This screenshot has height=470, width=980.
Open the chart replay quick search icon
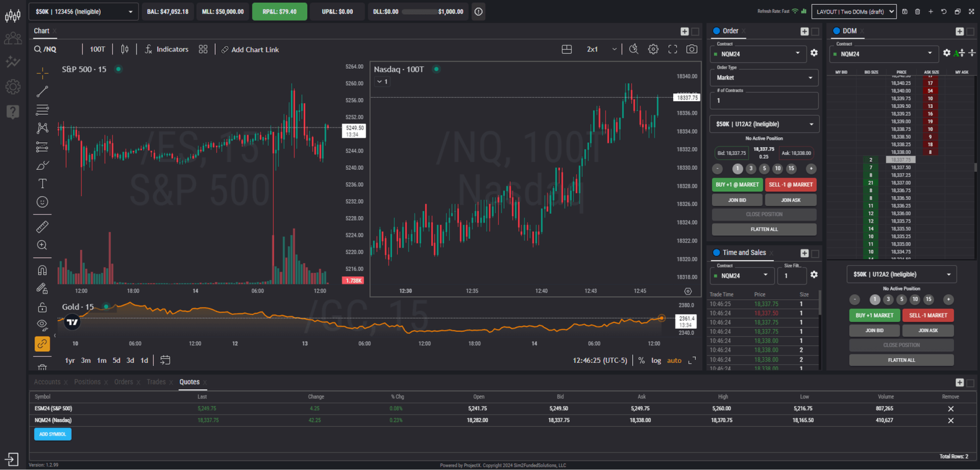(633, 49)
